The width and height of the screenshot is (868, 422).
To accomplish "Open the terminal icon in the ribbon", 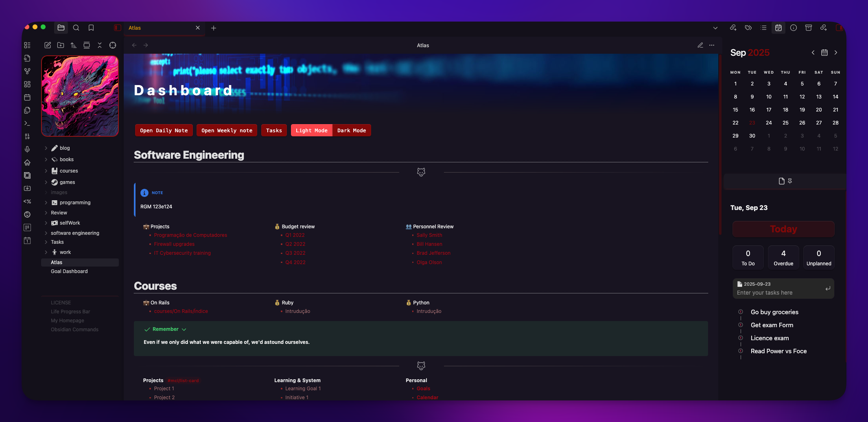I will (x=27, y=123).
